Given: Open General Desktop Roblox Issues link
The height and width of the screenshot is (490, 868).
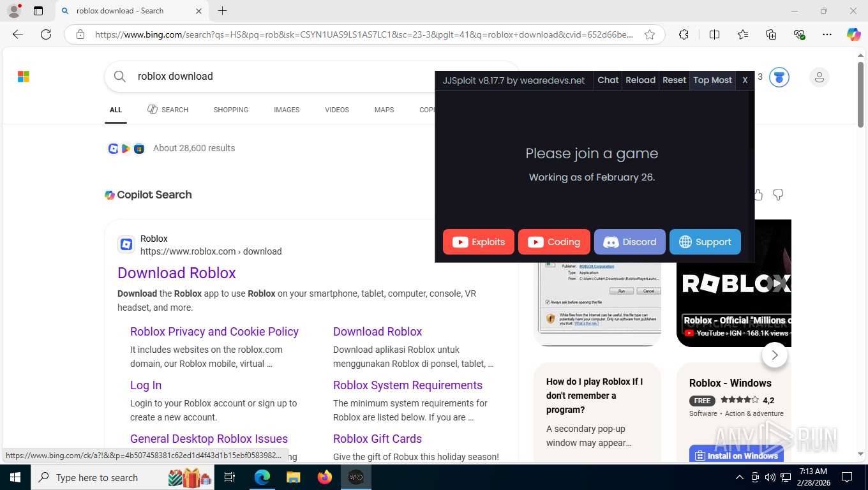Looking at the screenshot, I should point(209,439).
